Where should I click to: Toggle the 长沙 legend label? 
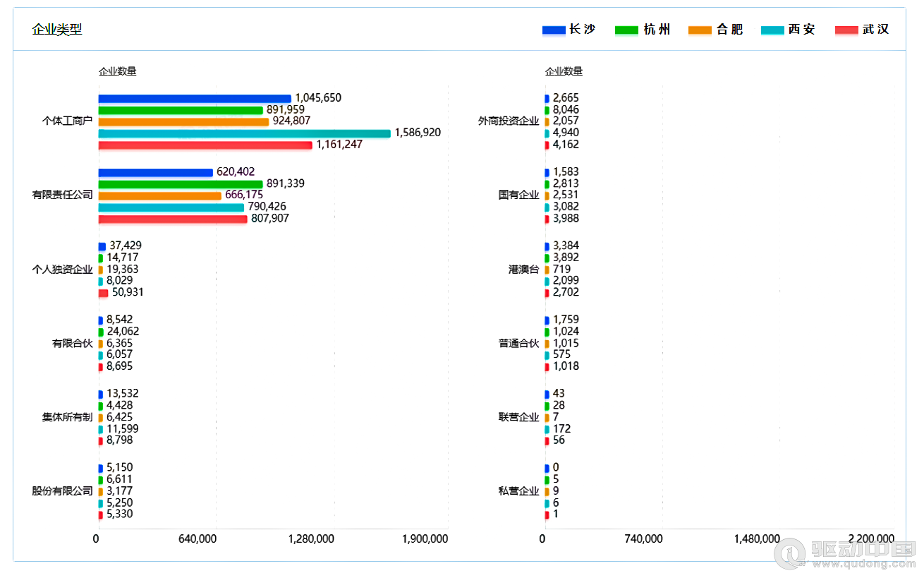583,30
